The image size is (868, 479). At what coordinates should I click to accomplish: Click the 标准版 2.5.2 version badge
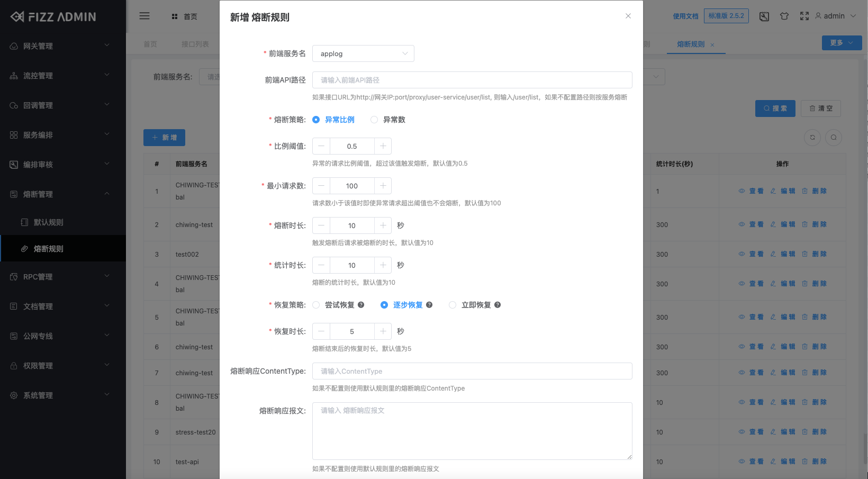click(726, 16)
